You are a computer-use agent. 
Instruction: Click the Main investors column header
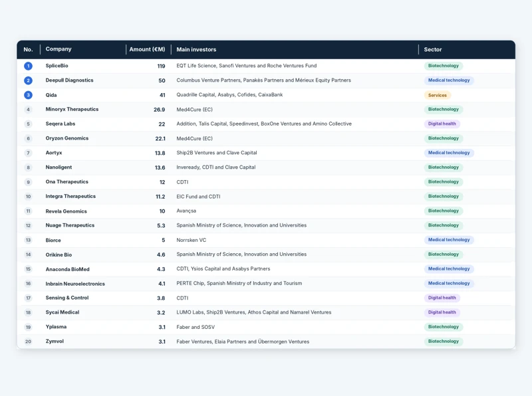[196, 49]
